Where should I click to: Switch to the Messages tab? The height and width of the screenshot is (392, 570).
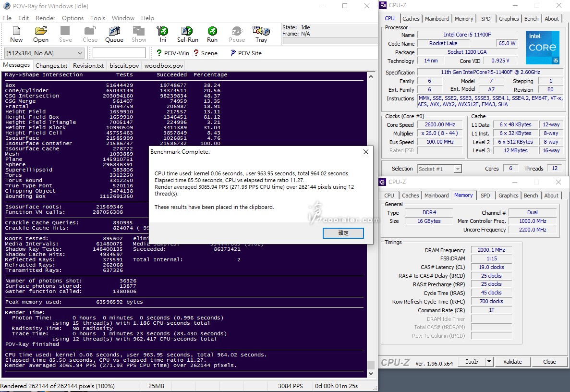(16, 65)
